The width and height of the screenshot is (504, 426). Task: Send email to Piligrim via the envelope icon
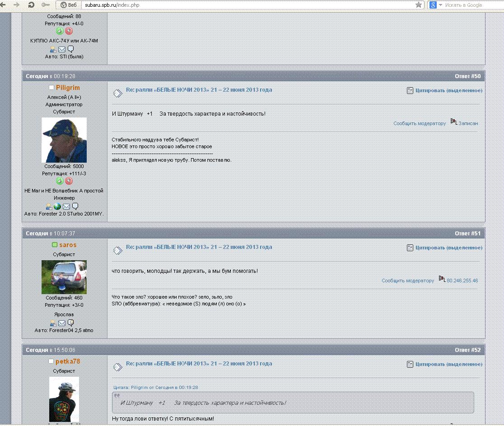pos(66,206)
